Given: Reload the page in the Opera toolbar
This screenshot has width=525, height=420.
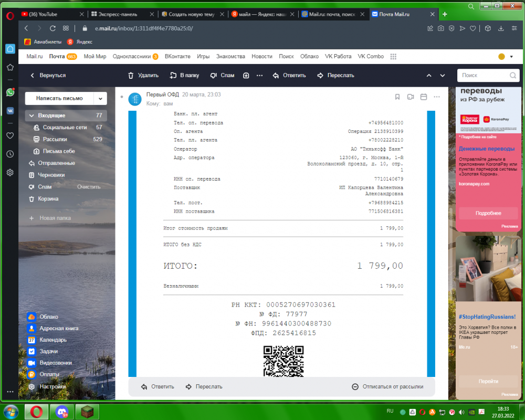Looking at the screenshot, I should 52,28.
